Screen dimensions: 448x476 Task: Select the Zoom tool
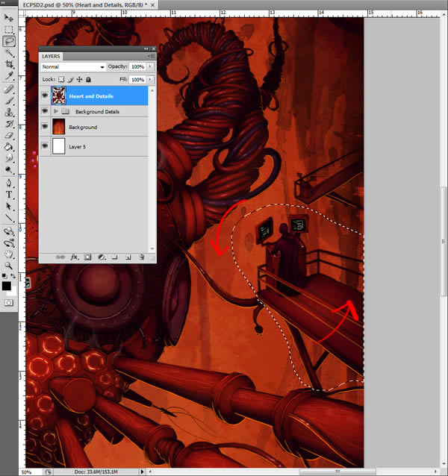(8, 266)
